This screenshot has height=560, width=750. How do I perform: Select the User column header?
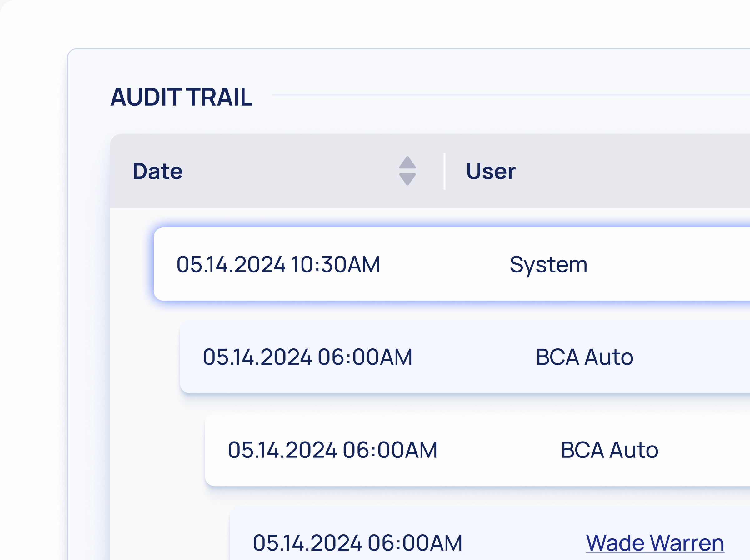(x=491, y=172)
